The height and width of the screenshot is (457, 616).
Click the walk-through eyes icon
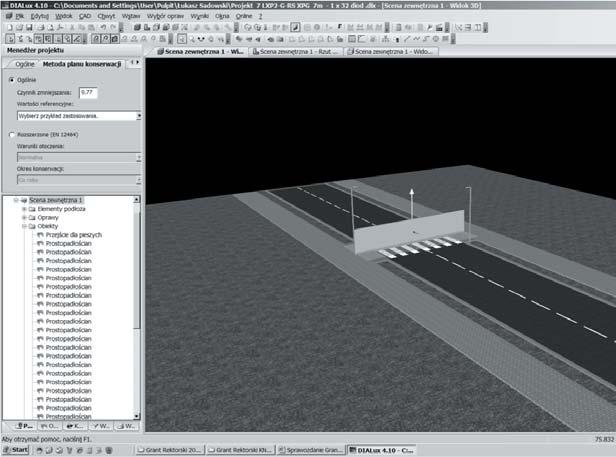(201, 39)
